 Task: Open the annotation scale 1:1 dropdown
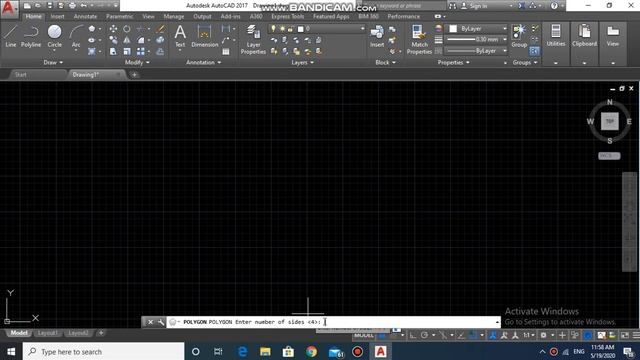point(529,336)
